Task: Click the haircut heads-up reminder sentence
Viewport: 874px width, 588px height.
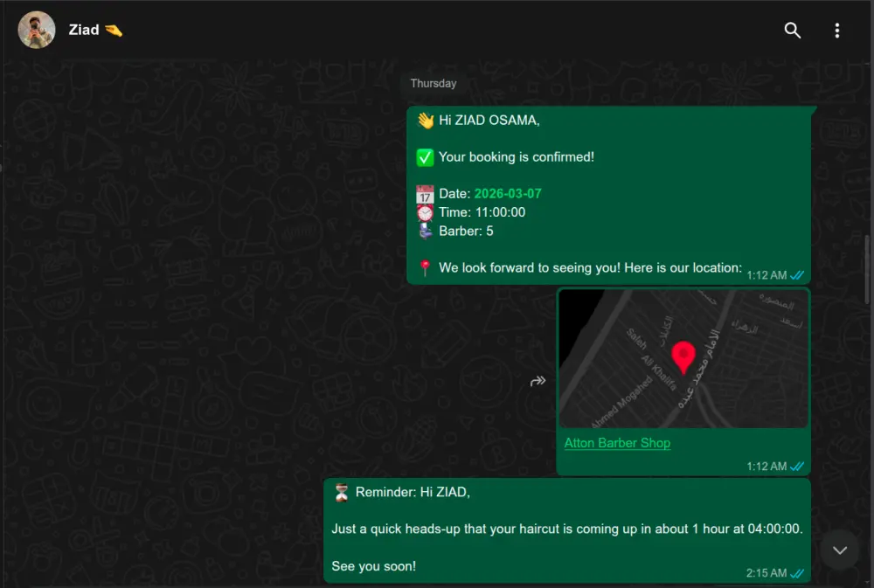Action: 567,529
